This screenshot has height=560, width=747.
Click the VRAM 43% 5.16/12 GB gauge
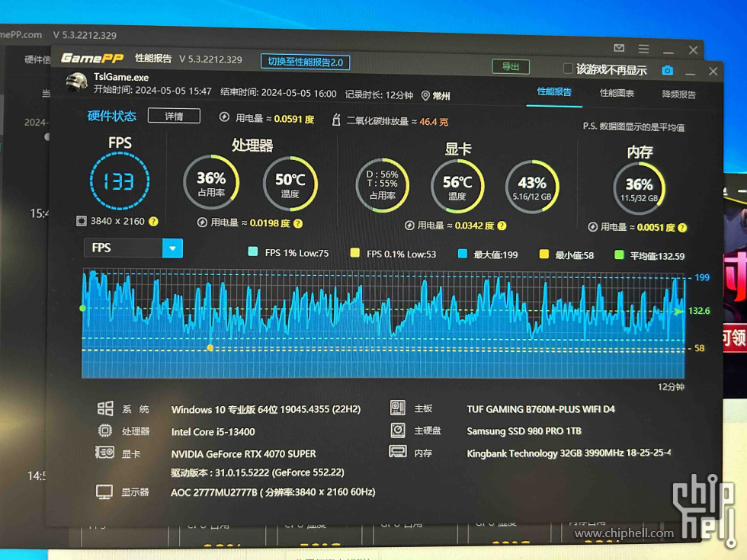point(532,187)
